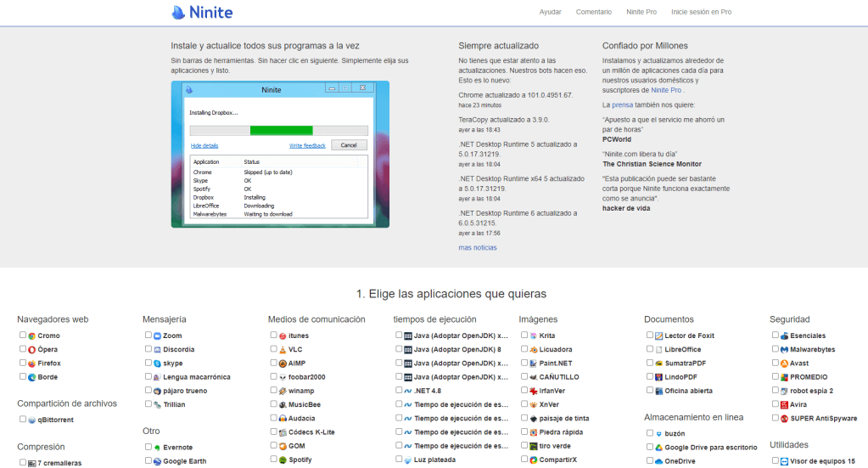Viewport: 868px width, 468px height.
Task: Click the Google Drive para escritorio icon
Action: tap(658, 448)
